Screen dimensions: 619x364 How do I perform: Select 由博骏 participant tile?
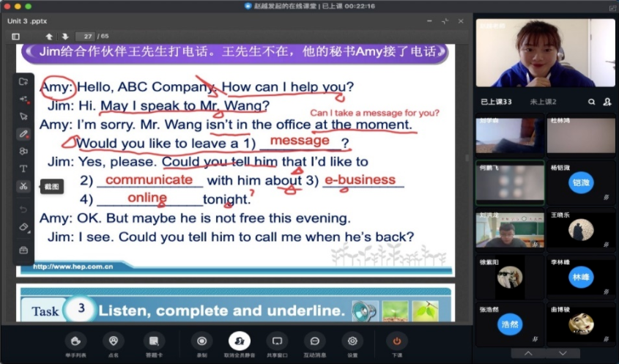pyautogui.click(x=581, y=324)
